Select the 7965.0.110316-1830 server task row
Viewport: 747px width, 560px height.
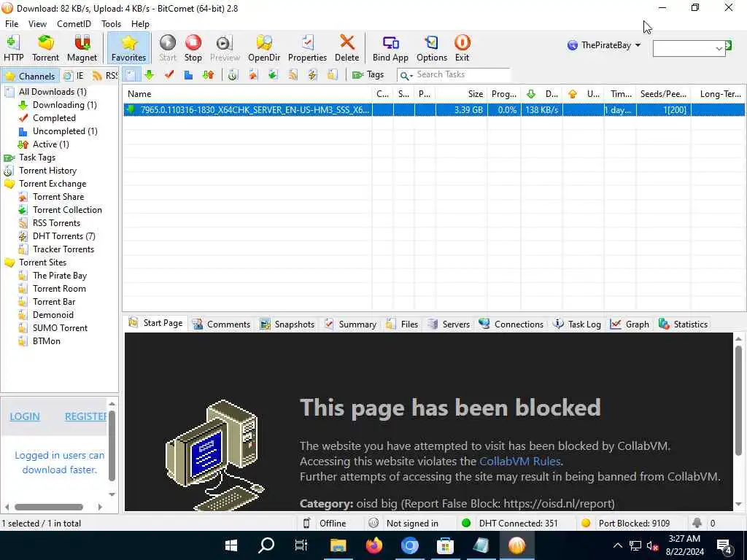point(433,110)
